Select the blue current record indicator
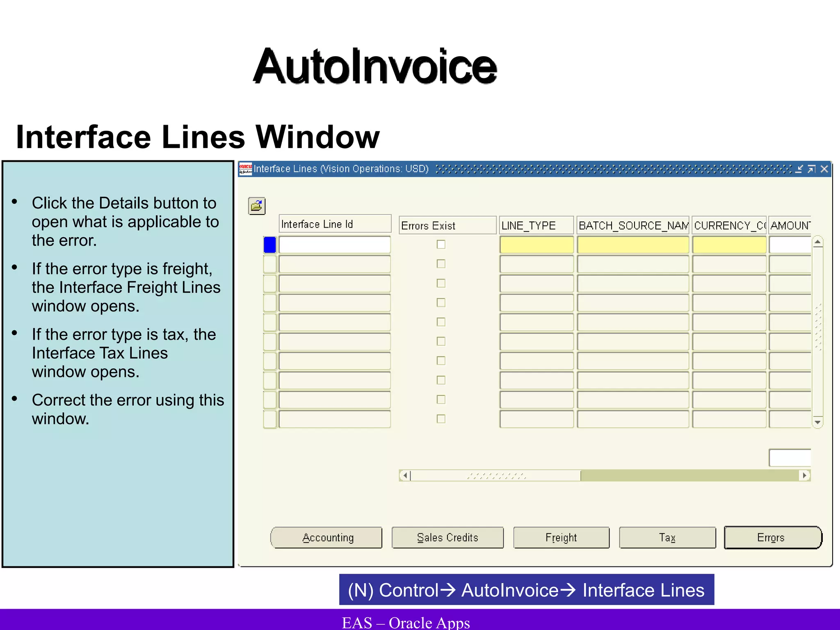This screenshot has width=840, height=630. click(x=270, y=245)
